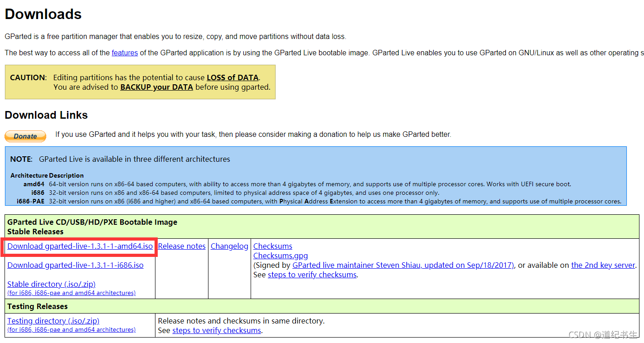
Task: Click 'GParted is a free partition manager' sentence
Action: point(175,36)
